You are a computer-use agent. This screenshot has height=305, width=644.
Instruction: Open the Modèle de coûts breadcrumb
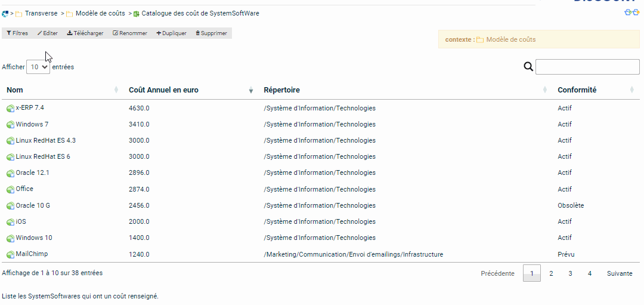tap(100, 13)
